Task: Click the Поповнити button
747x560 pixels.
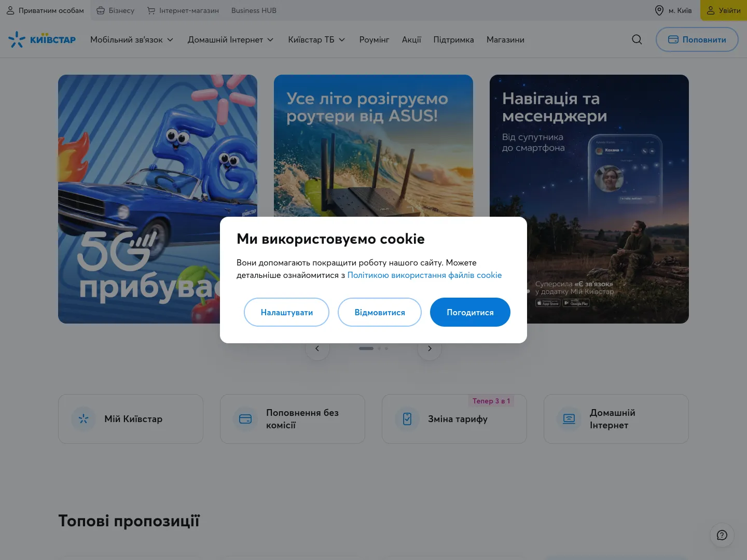Action: pyautogui.click(x=697, y=39)
